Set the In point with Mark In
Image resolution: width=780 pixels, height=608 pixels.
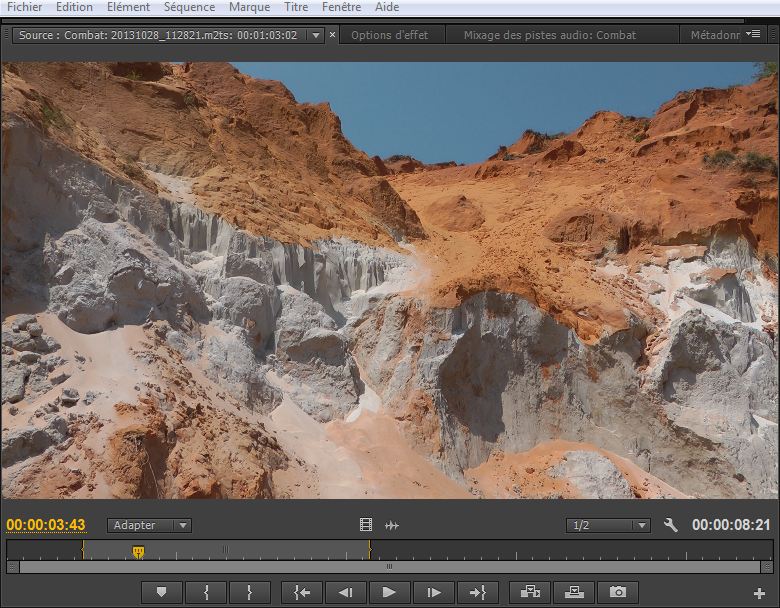[x=206, y=592]
